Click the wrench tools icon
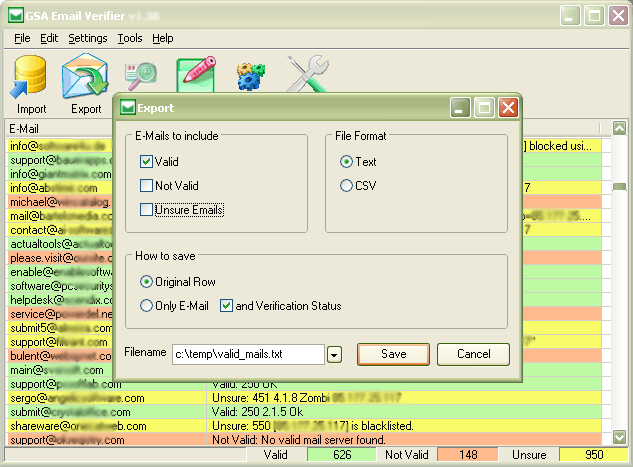 click(305, 75)
